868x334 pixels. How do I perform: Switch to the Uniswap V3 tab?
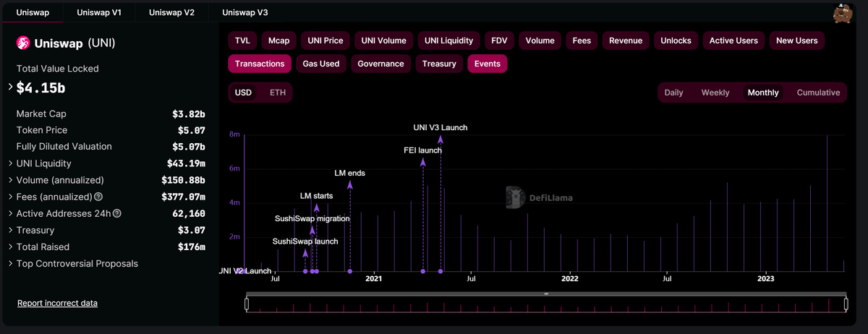click(x=244, y=12)
